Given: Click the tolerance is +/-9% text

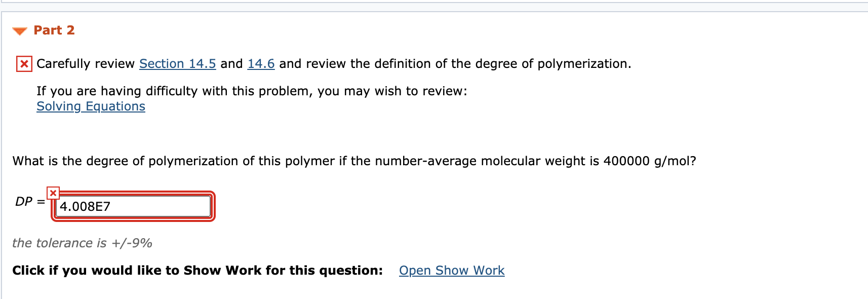Looking at the screenshot, I should (83, 243).
